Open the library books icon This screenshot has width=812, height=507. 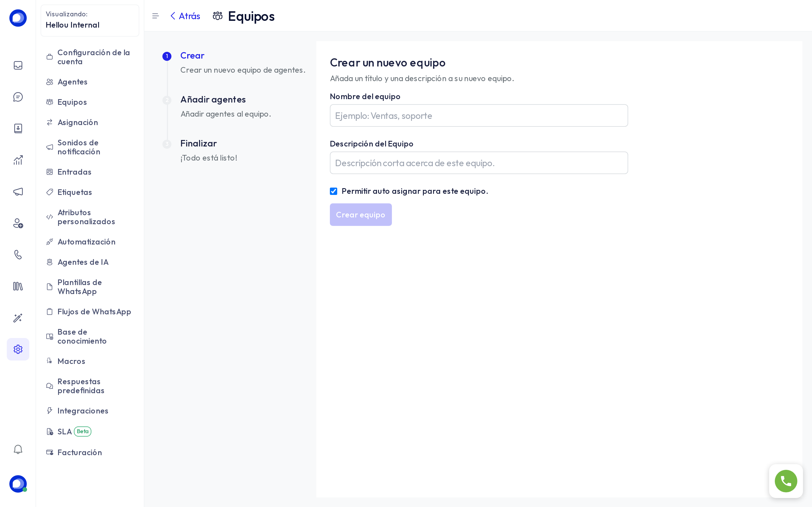click(x=18, y=286)
